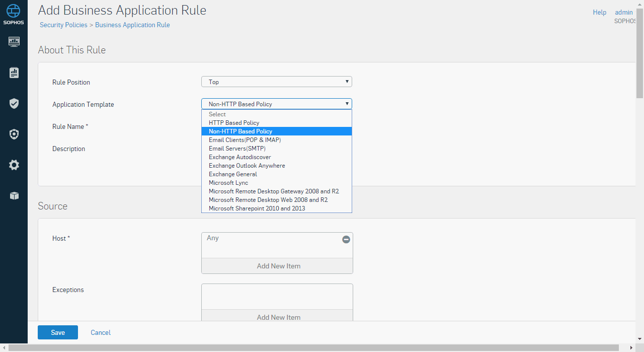Click inside the Exceptions list box
The image size is (644, 352).
(277, 297)
